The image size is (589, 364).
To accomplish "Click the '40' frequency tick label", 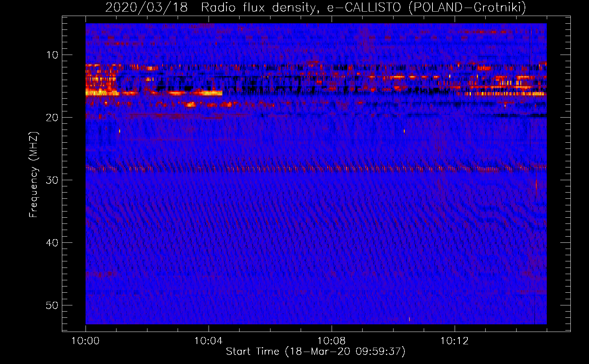I will [x=52, y=243].
